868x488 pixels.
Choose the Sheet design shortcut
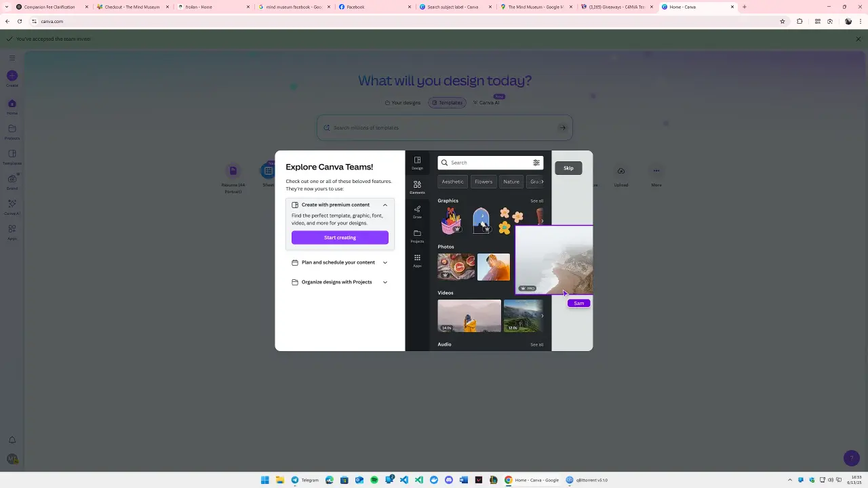coord(269,176)
